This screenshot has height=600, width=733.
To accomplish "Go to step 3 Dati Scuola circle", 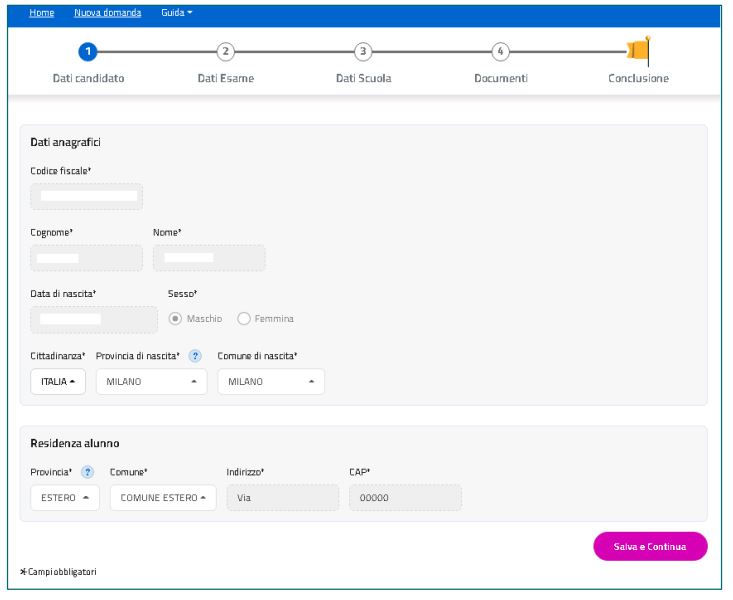I will (x=363, y=52).
